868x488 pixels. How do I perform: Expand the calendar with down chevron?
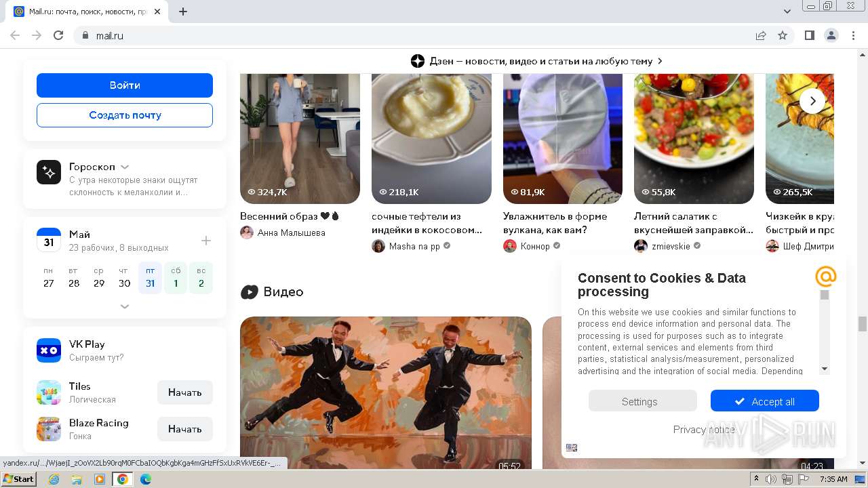(125, 306)
